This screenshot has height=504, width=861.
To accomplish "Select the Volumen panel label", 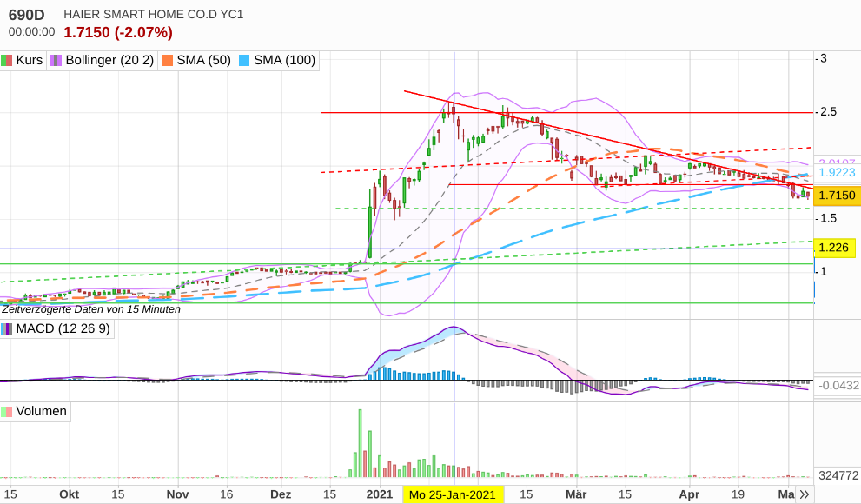I will tap(41, 411).
